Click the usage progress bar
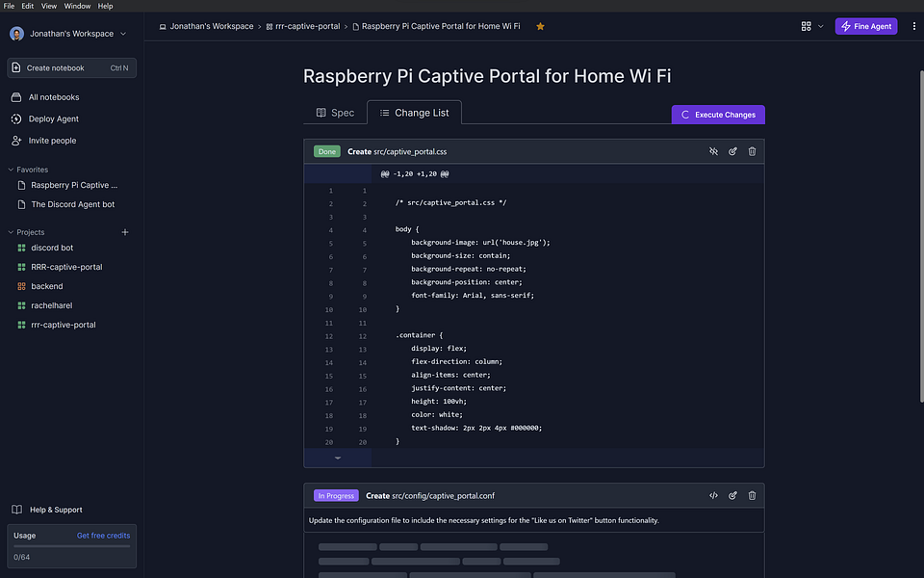The image size is (924, 578). point(72,546)
